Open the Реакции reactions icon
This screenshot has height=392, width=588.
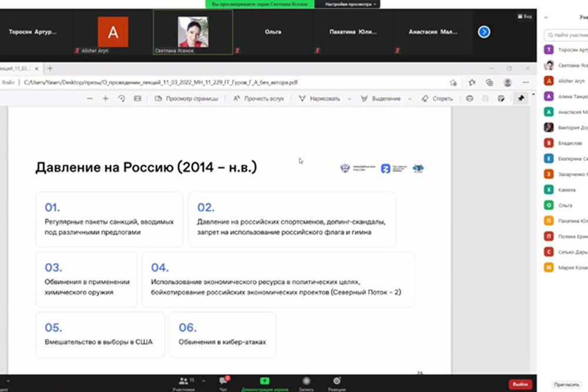point(337,381)
